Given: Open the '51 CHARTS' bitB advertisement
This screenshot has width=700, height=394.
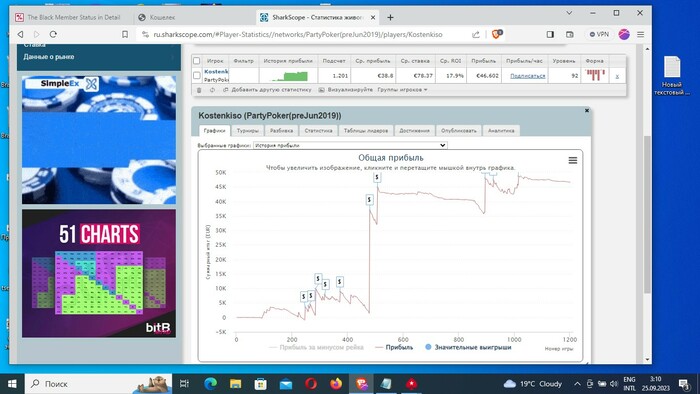Looking at the screenshot, I should click(x=99, y=274).
